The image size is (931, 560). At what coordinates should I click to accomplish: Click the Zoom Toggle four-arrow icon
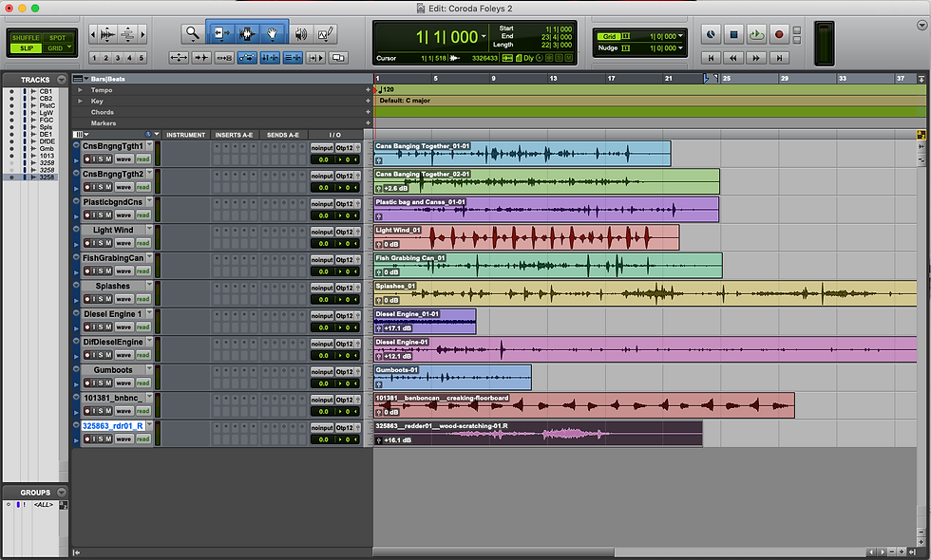click(179, 58)
